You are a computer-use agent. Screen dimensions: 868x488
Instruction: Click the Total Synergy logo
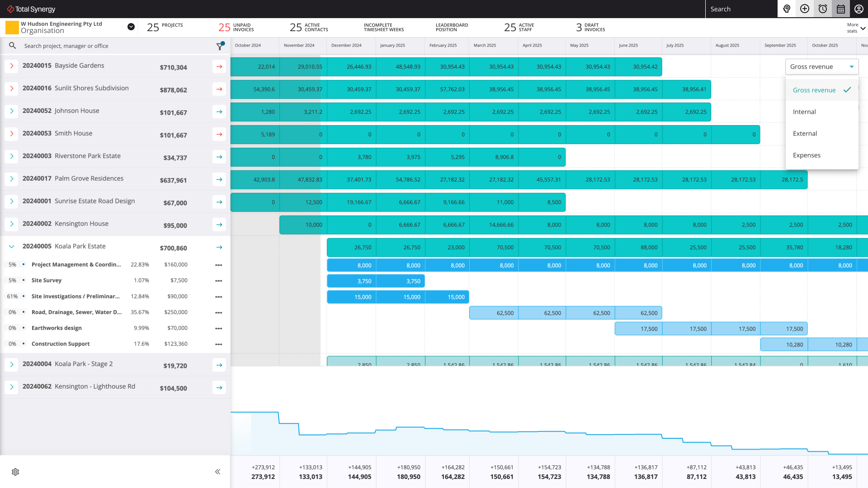[x=30, y=9]
